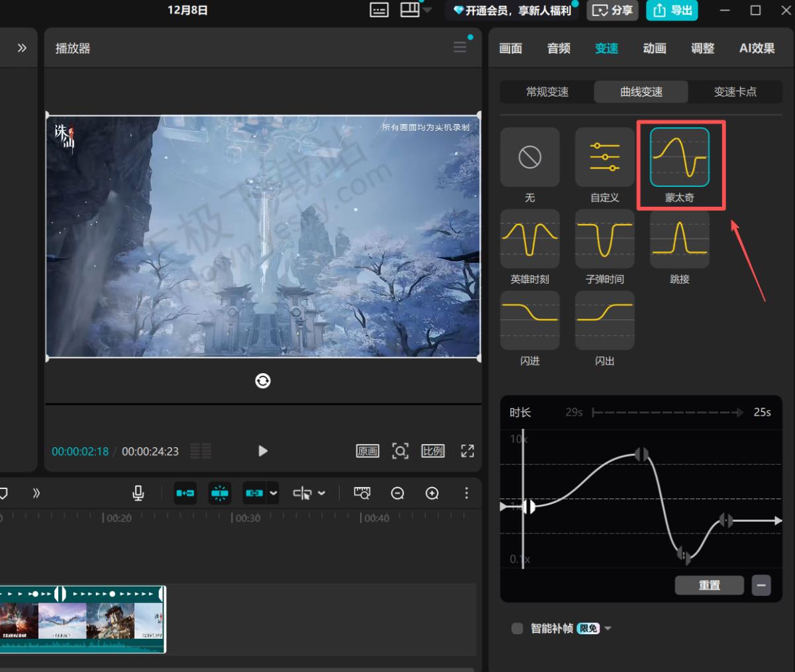Enable the 智能补帧 checkbox

517,628
